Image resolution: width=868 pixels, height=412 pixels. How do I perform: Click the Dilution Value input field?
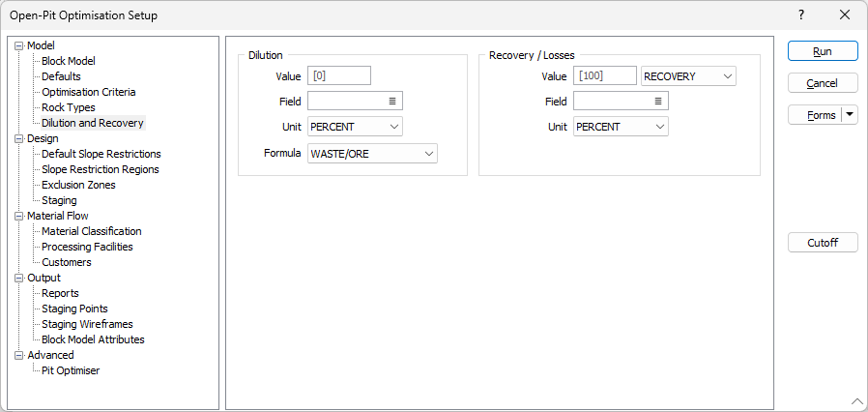339,75
